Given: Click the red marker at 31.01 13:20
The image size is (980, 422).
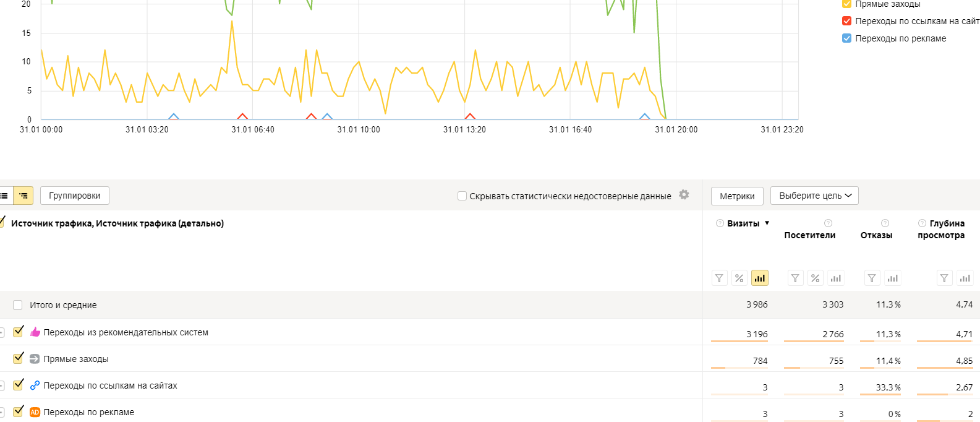Looking at the screenshot, I should tap(470, 116).
